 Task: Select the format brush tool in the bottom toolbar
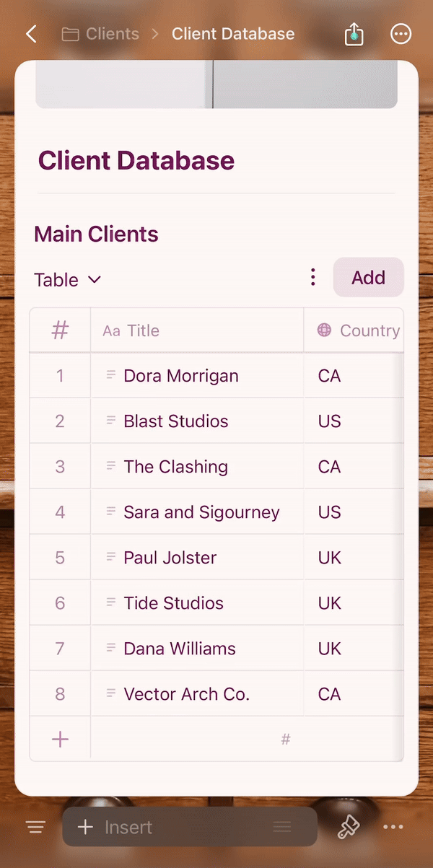pyautogui.click(x=349, y=827)
